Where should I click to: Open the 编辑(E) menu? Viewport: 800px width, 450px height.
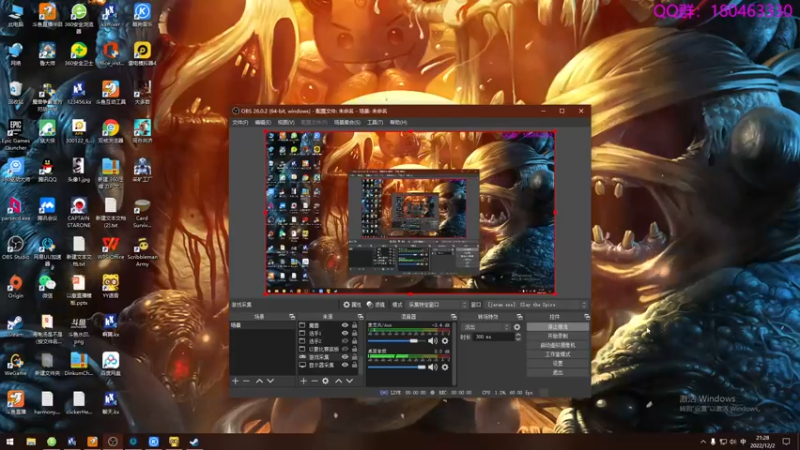263,122
